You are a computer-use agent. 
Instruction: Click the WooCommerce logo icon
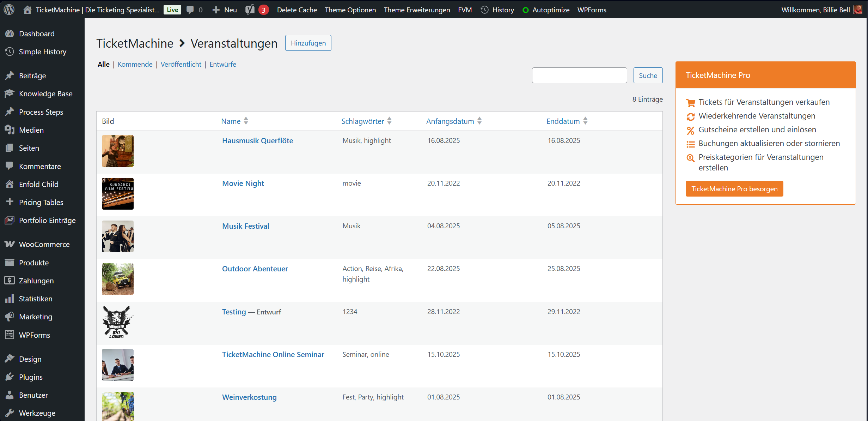(10, 244)
